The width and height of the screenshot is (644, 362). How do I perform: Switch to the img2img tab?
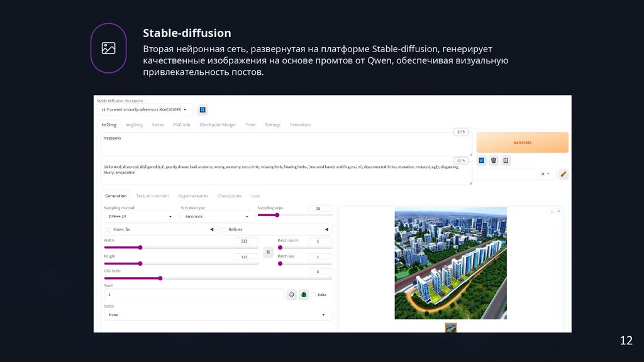[x=134, y=124]
